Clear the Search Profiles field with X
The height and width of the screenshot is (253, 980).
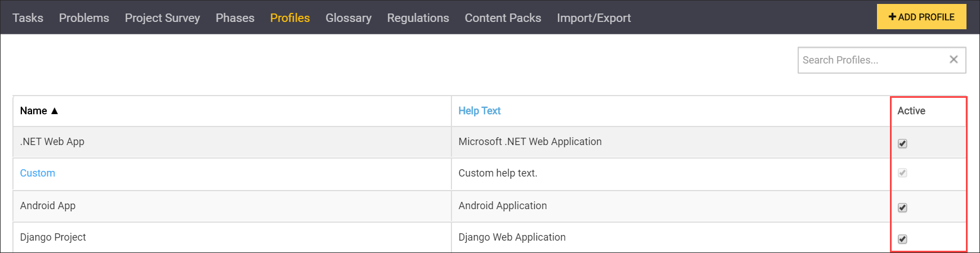coord(954,60)
